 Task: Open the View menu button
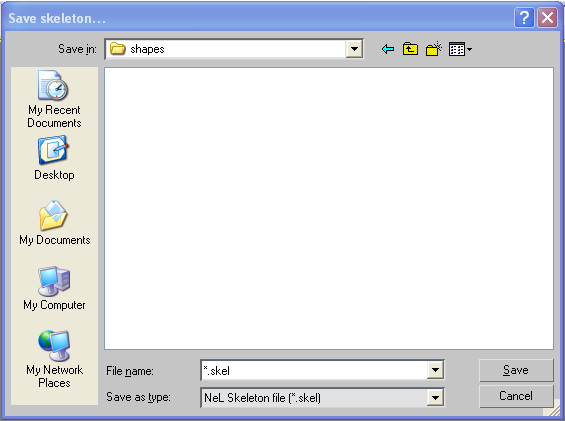click(x=460, y=49)
